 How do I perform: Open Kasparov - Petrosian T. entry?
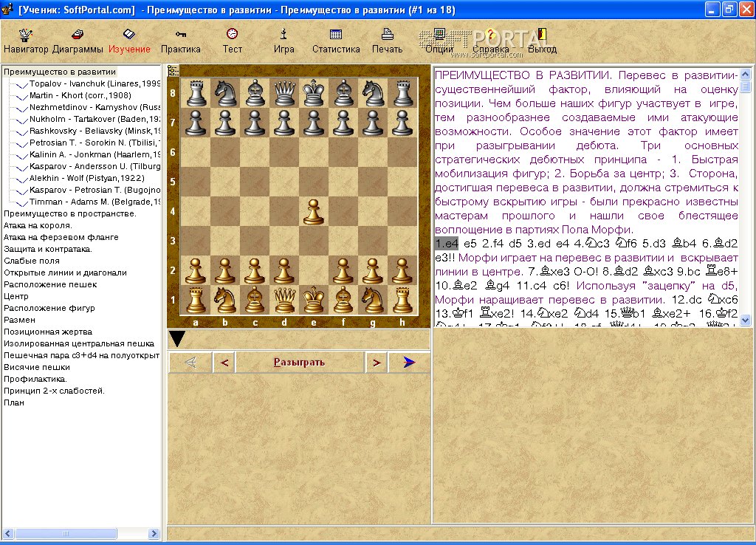(x=94, y=190)
